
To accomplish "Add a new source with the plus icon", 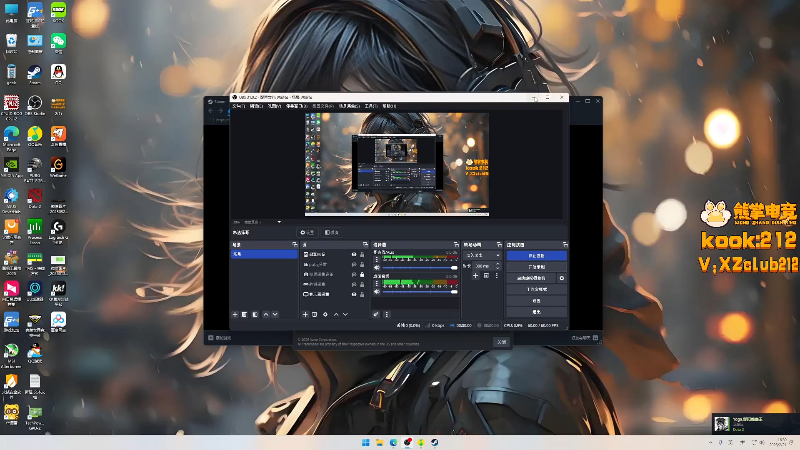I will click(x=305, y=314).
